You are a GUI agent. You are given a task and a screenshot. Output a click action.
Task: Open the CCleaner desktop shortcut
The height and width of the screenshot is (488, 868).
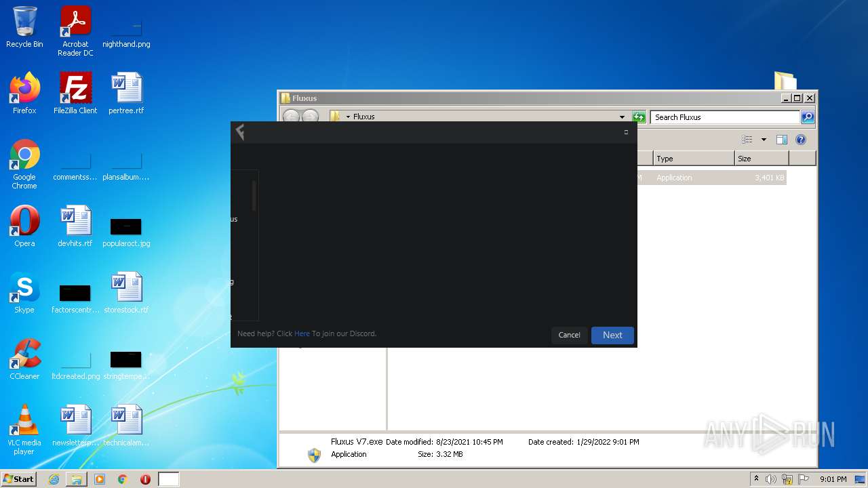(24, 359)
